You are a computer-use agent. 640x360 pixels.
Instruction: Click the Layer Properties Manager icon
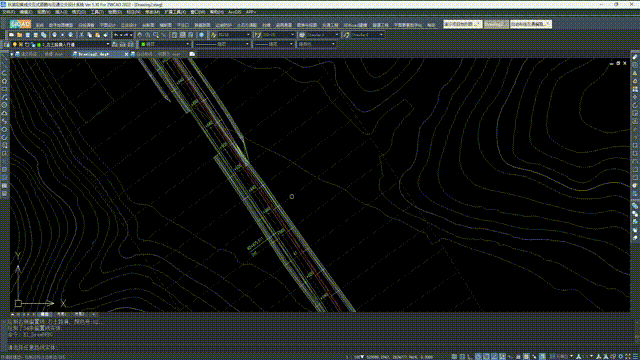tap(7, 44)
